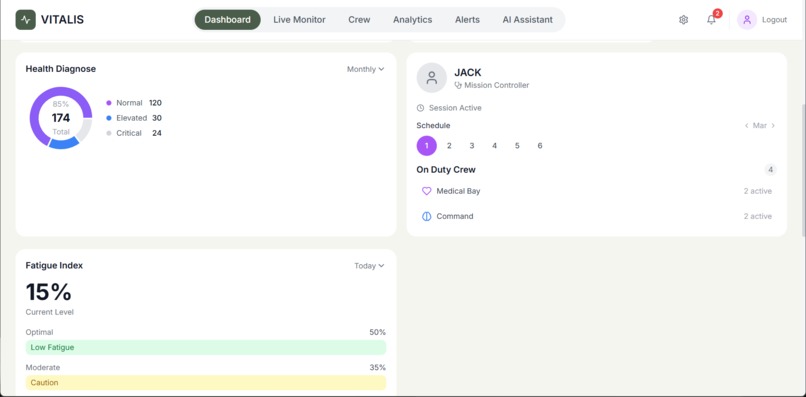Image resolution: width=806 pixels, height=397 pixels.
Task: Open the Command crew row
Action: [x=596, y=216]
